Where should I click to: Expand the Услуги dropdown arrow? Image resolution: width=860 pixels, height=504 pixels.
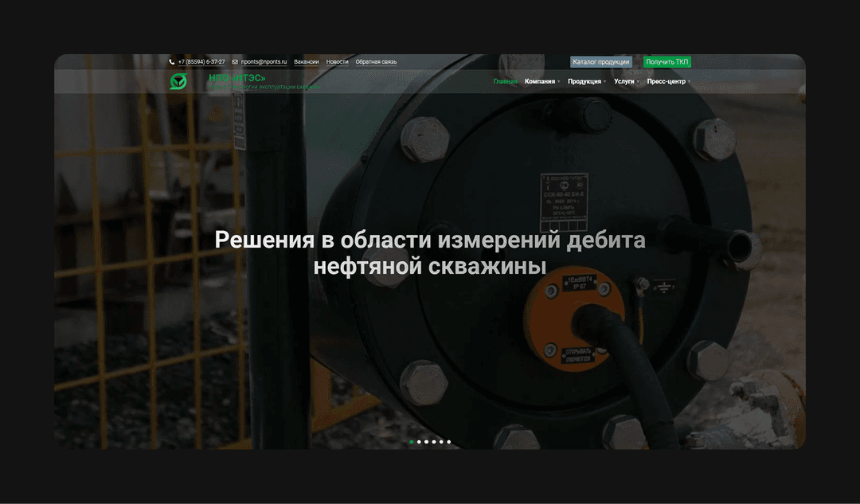638,82
